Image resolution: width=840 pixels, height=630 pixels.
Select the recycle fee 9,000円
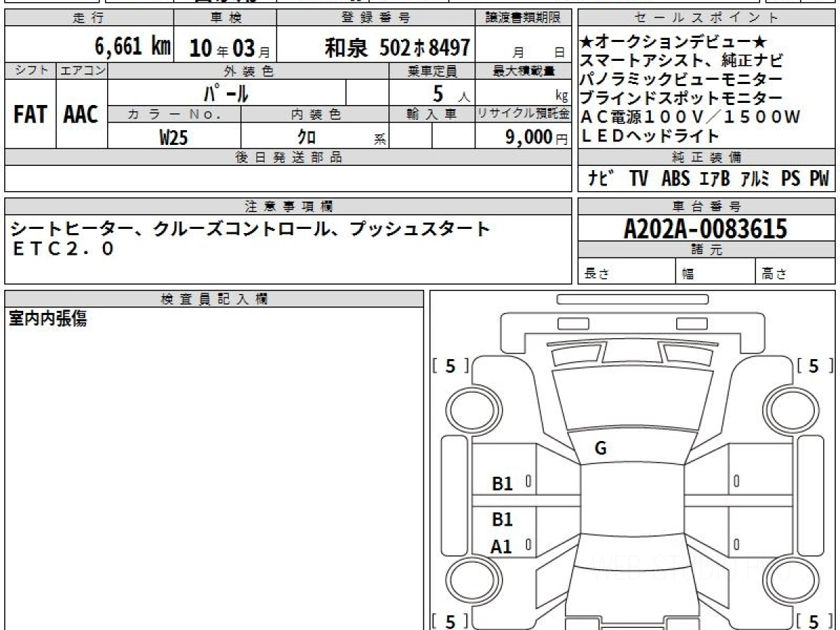pyautogui.click(x=536, y=137)
